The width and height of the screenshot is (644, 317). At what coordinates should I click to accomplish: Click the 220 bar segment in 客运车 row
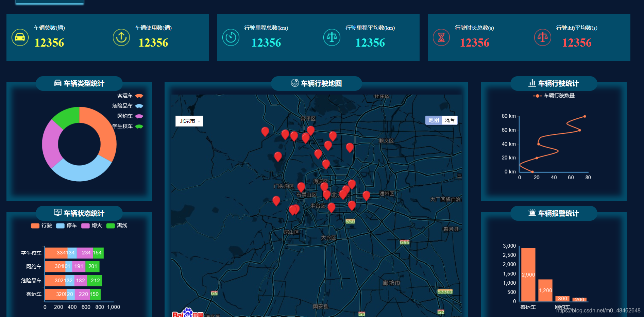tap(82, 294)
